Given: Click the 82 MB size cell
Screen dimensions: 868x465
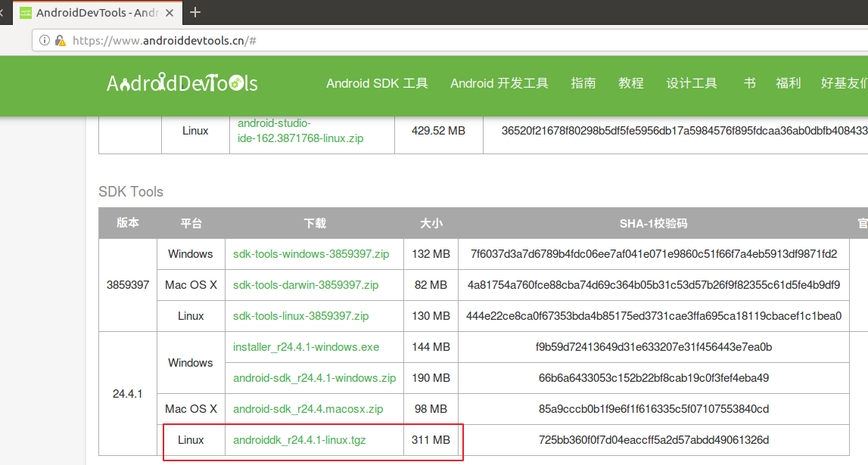Looking at the screenshot, I should [x=431, y=285].
